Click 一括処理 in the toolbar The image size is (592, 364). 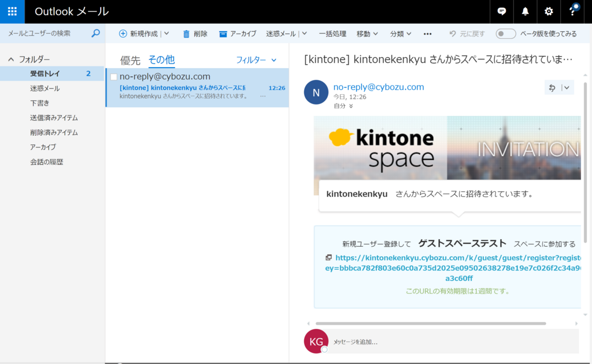332,34
